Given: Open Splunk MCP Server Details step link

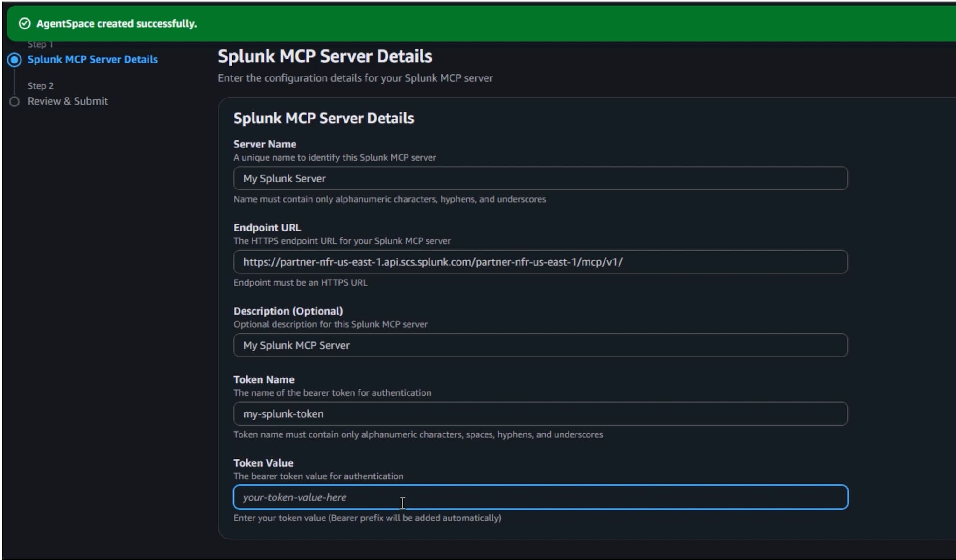Looking at the screenshot, I should coord(92,59).
